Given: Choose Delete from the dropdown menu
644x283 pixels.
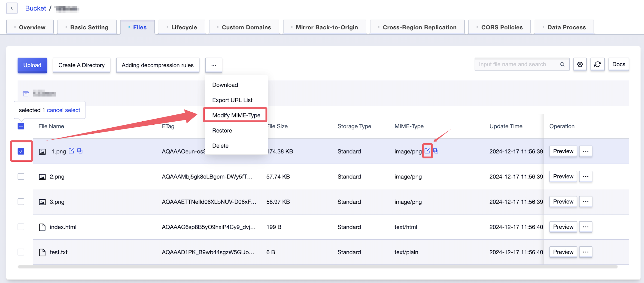Looking at the screenshot, I should point(236,146).
